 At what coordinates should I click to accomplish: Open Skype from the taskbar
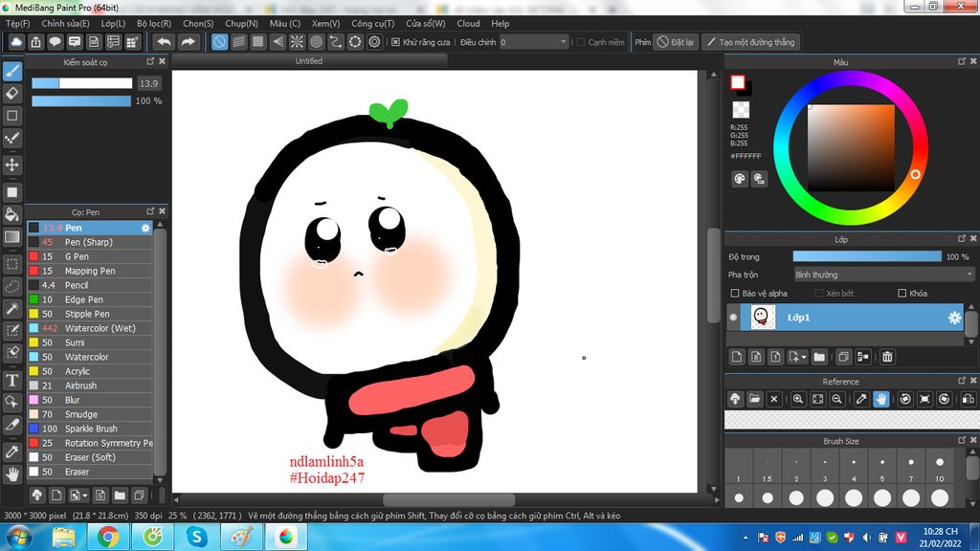point(197,537)
